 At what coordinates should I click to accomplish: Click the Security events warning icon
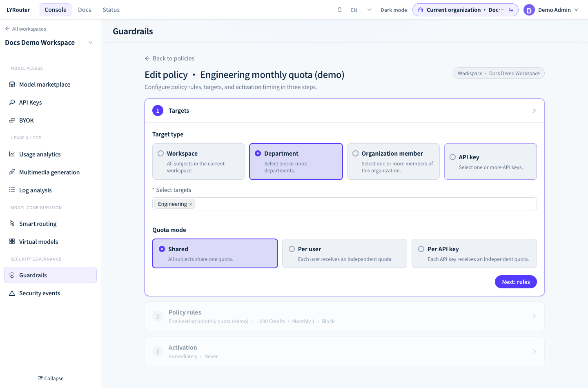click(12, 293)
